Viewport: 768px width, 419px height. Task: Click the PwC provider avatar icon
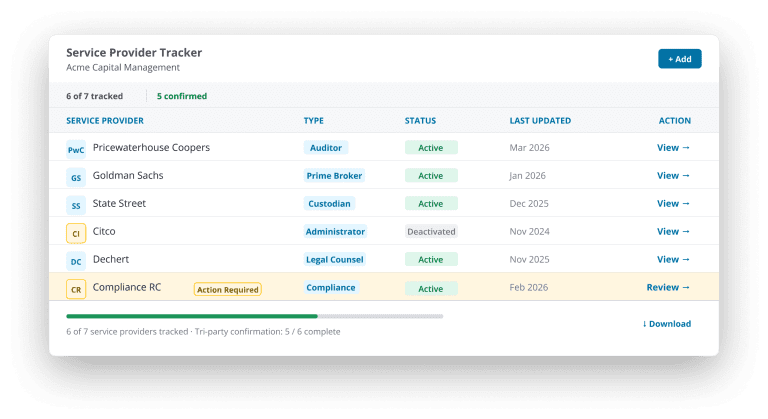76,149
